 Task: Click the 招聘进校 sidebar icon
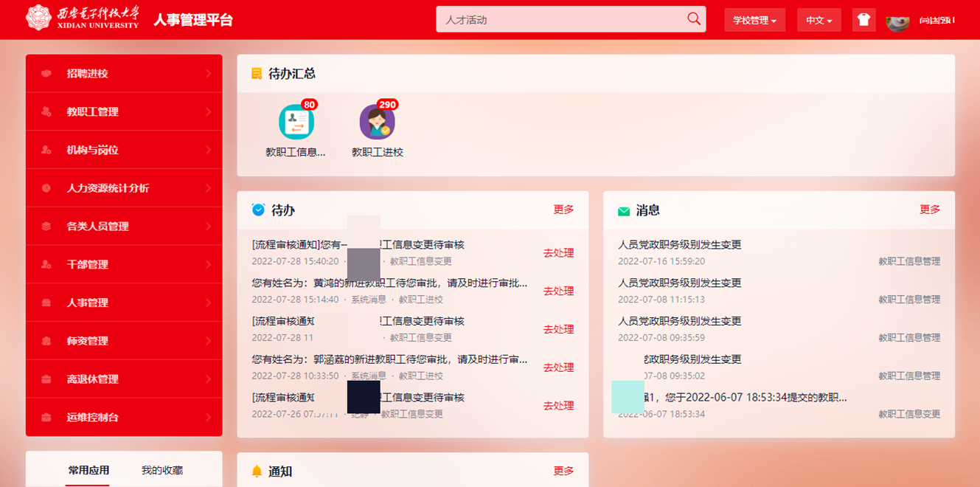tap(46, 74)
